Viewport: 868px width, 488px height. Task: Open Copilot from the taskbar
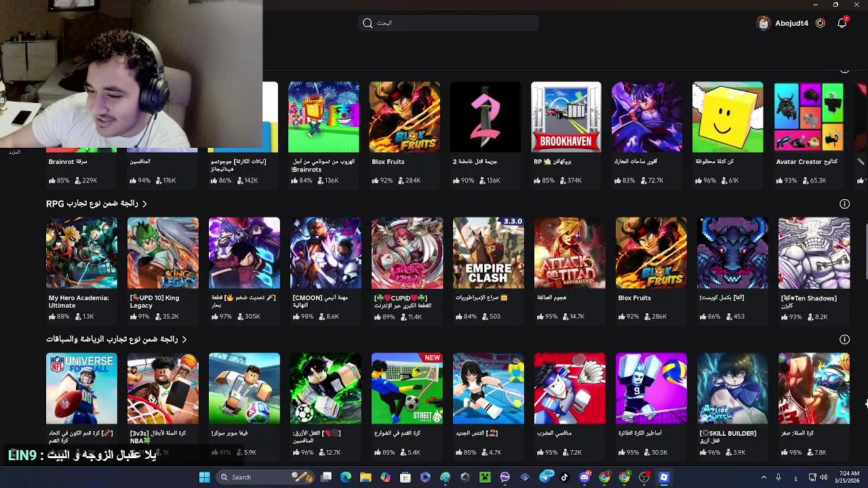coord(385,477)
